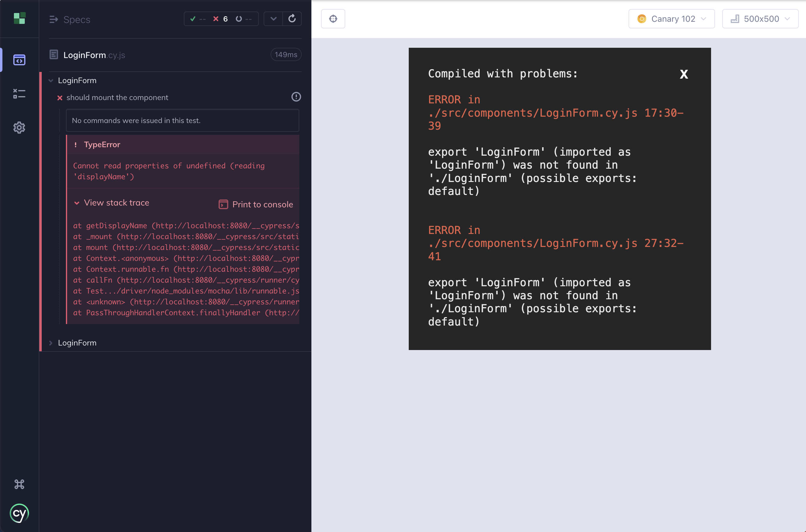Click the document icon beside LoginForm.cy.js
This screenshot has width=806, height=532.
point(54,54)
